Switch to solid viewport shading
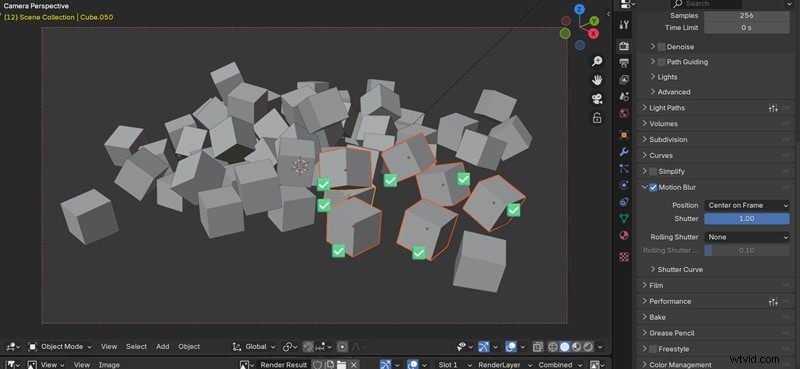Screen dimensions: 800x369 pos(564,347)
